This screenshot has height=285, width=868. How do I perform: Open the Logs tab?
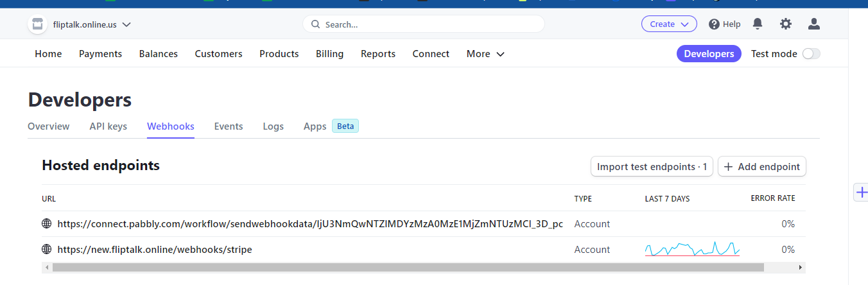pos(273,126)
